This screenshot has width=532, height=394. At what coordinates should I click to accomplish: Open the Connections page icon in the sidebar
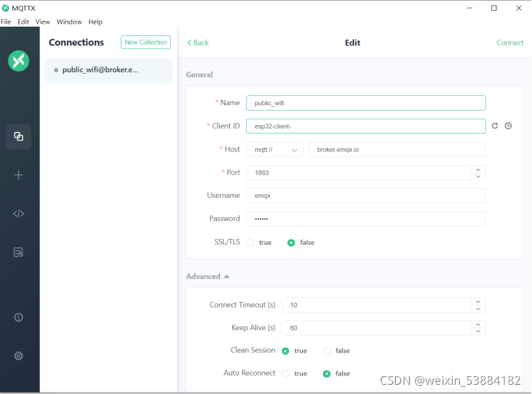tap(18, 136)
